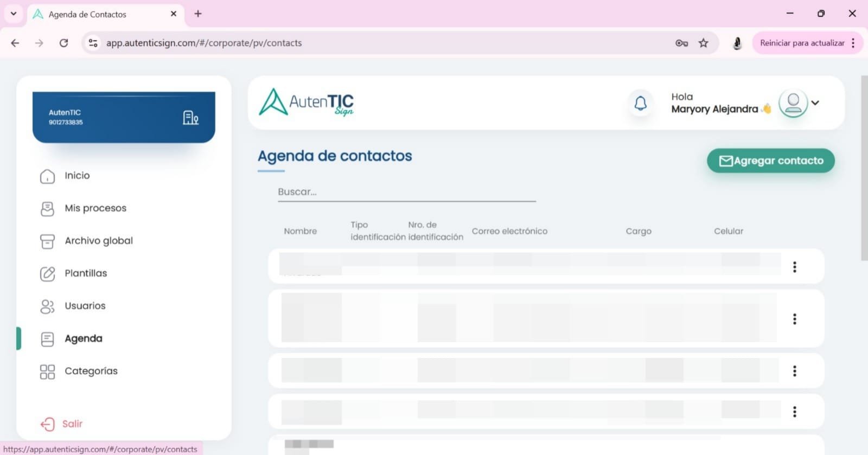The image size is (868, 455).
Task: Open the browser tab list chevron
Action: [14, 14]
